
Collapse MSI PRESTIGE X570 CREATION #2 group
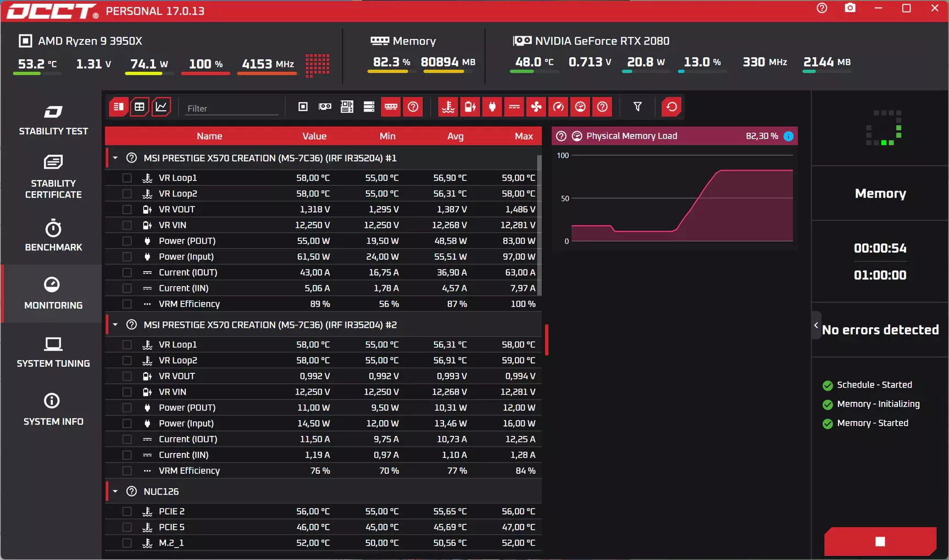point(115,325)
